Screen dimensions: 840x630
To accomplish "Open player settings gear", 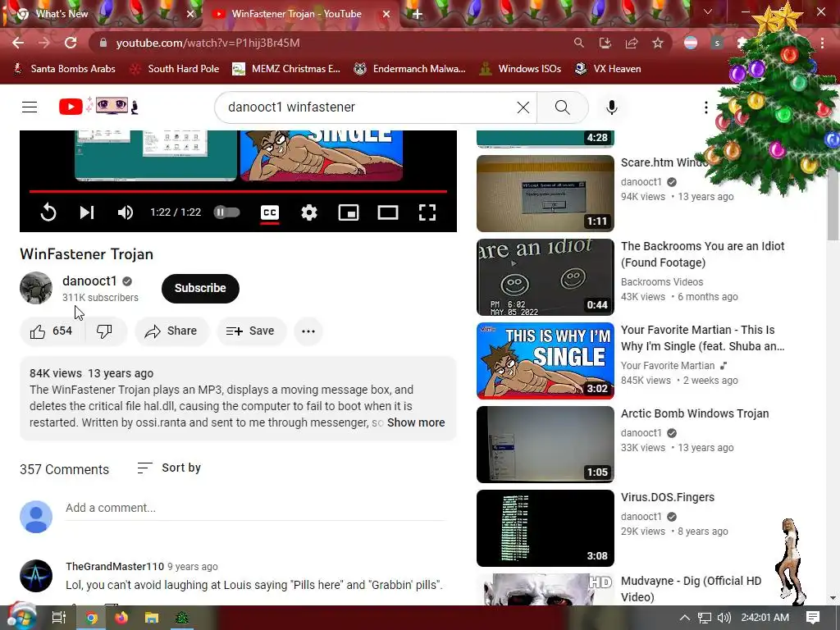I will point(309,212).
